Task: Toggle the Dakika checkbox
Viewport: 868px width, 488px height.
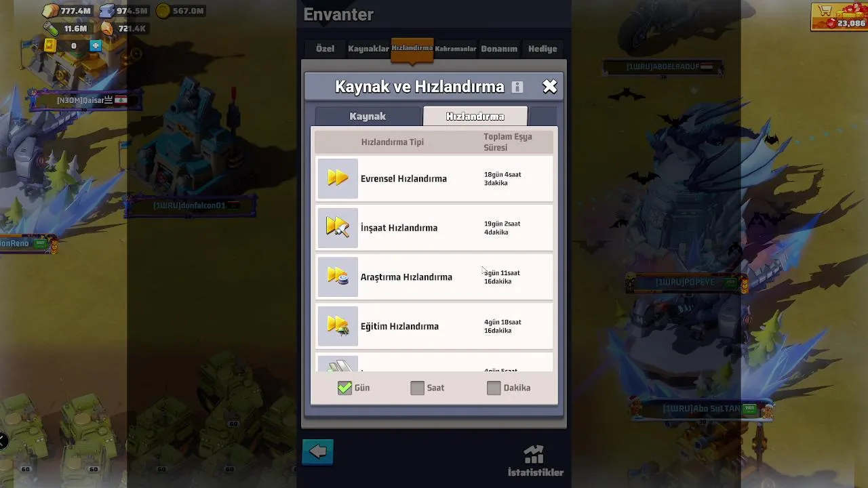Action: (494, 388)
